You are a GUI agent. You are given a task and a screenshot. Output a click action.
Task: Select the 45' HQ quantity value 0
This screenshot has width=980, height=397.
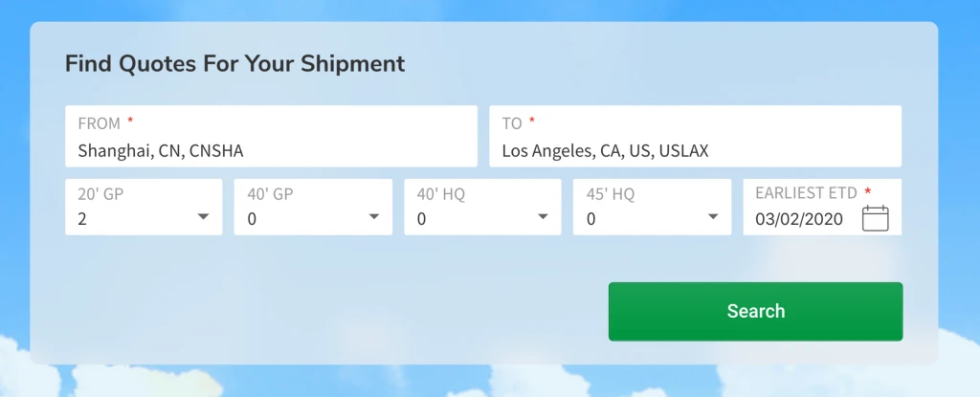coord(590,219)
